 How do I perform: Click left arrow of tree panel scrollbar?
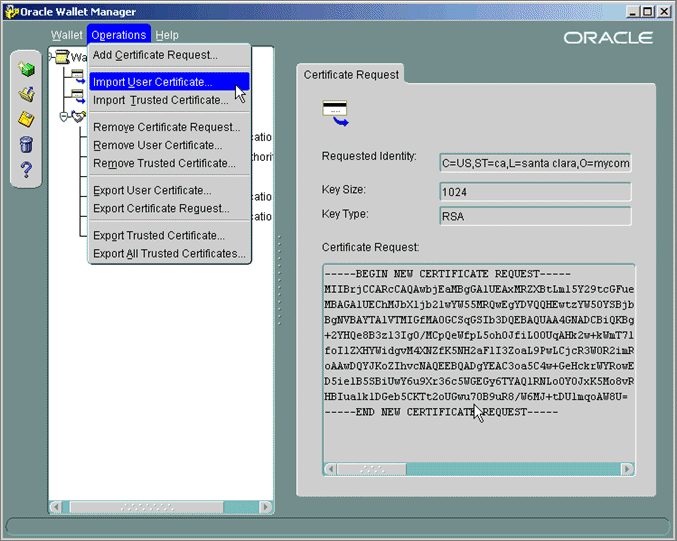(56, 507)
